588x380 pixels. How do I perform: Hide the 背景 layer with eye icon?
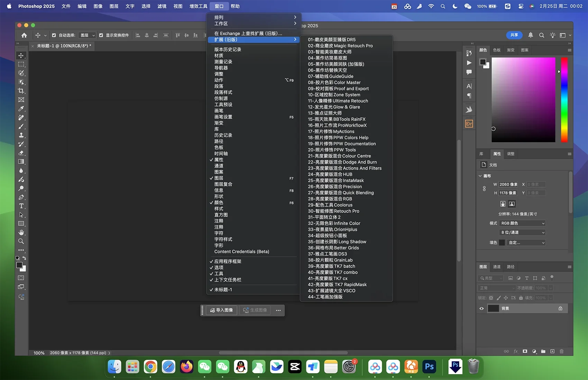(481, 308)
